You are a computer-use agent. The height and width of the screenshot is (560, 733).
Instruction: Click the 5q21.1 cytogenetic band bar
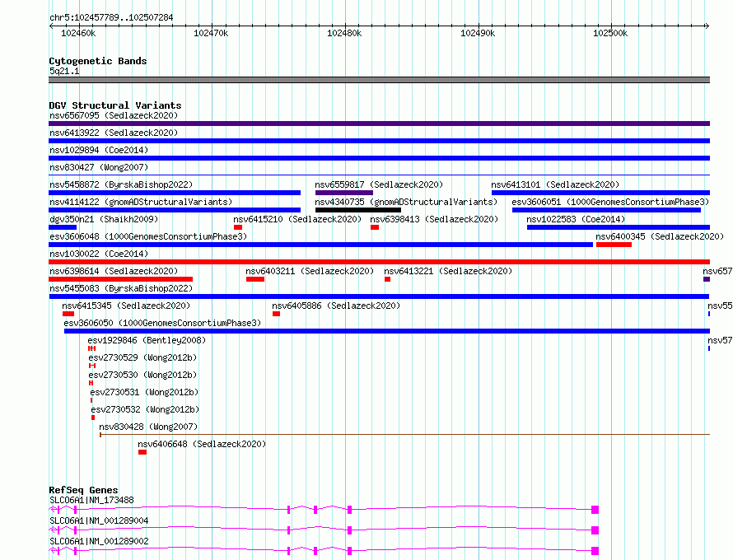[x=379, y=80]
